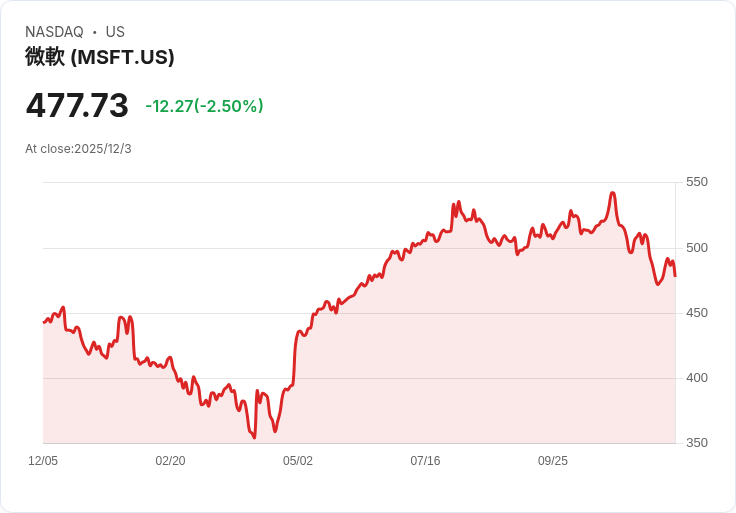Image resolution: width=736 pixels, height=513 pixels.
Task: Select the 09/25 date on the x-axis
Action: point(553,461)
